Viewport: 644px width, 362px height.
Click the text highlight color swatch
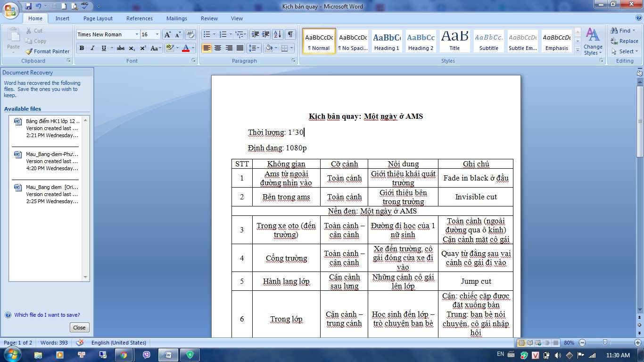[170, 48]
